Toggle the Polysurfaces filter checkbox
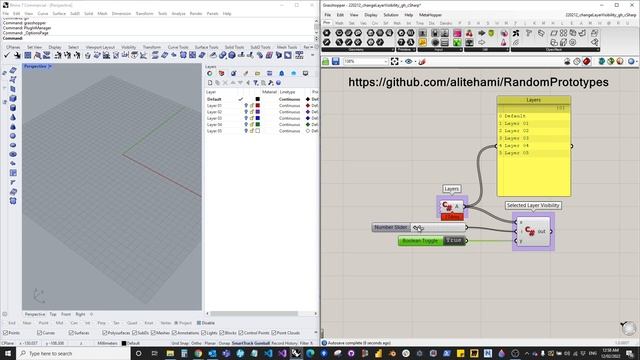Viewport: 640px width, 360px height. (105, 333)
